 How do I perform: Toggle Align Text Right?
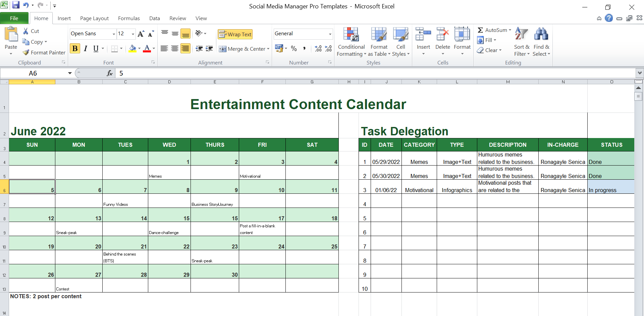[x=185, y=49]
